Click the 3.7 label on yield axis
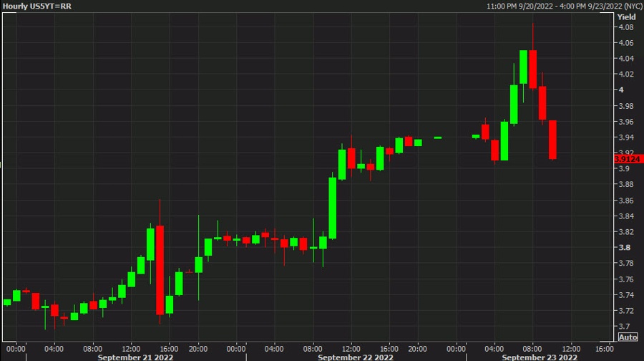This screenshot has width=644, height=361. coord(623,327)
